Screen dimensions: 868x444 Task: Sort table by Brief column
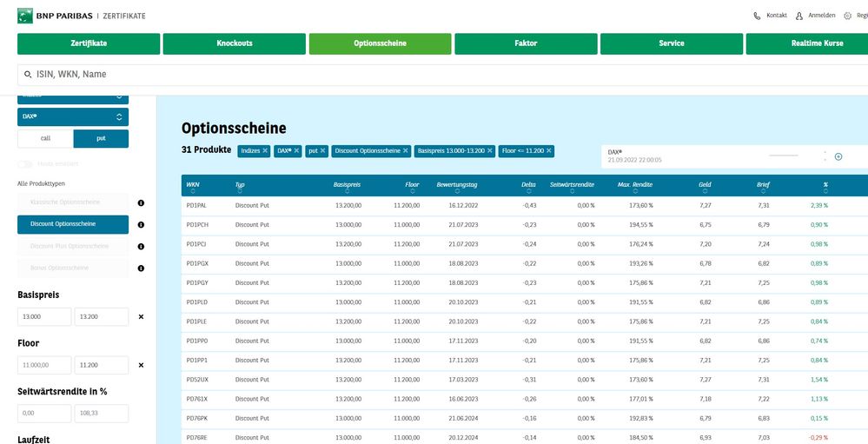pos(764,191)
